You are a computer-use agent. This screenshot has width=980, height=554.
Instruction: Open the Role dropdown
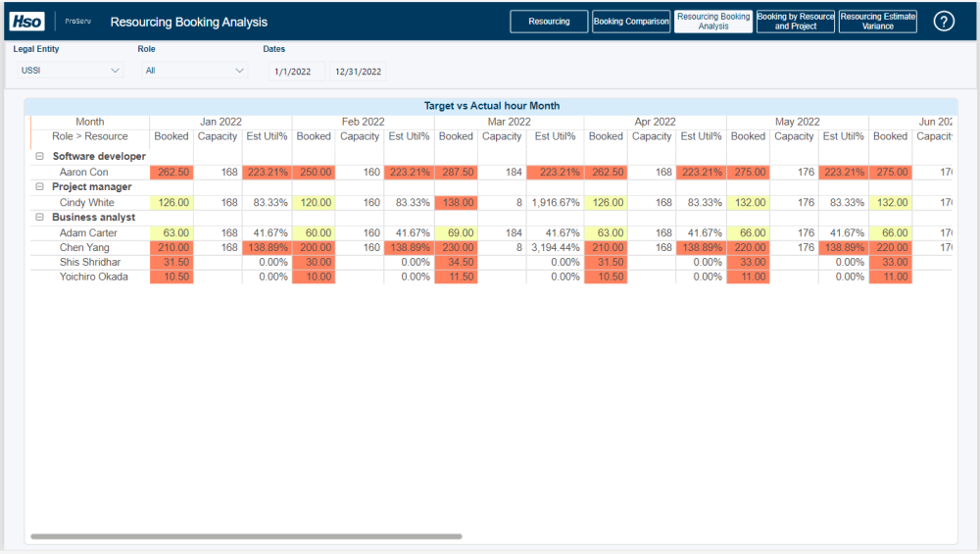(194, 71)
